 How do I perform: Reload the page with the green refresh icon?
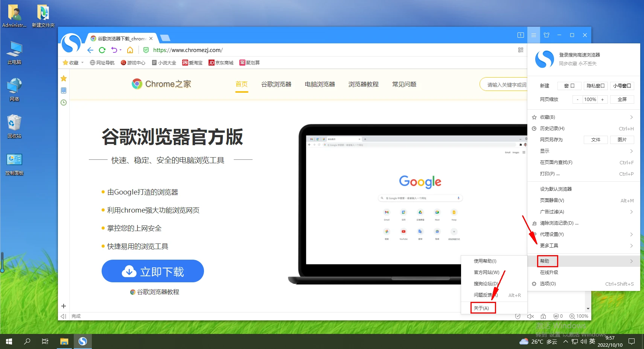click(x=102, y=50)
